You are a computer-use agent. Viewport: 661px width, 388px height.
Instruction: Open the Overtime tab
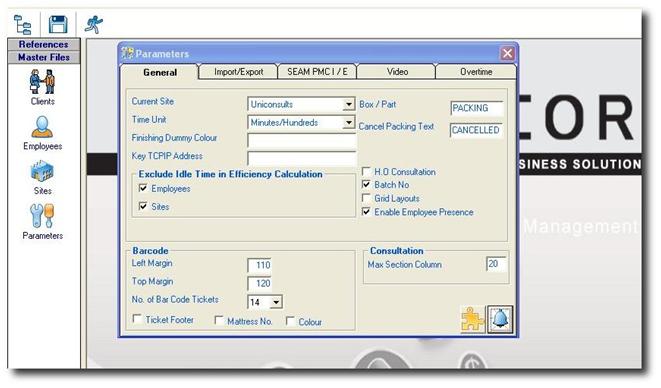[x=476, y=72]
